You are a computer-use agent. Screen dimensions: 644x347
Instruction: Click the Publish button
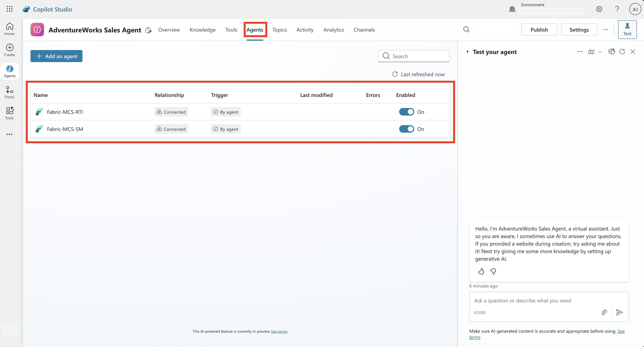point(539,30)
